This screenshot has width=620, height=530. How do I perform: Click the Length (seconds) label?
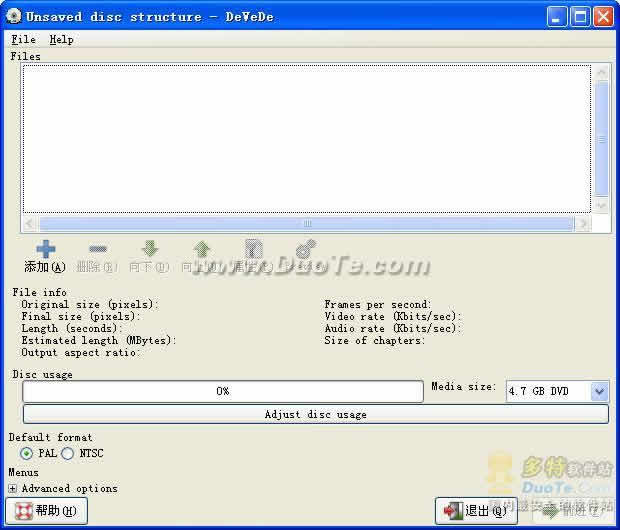(72, 328)
